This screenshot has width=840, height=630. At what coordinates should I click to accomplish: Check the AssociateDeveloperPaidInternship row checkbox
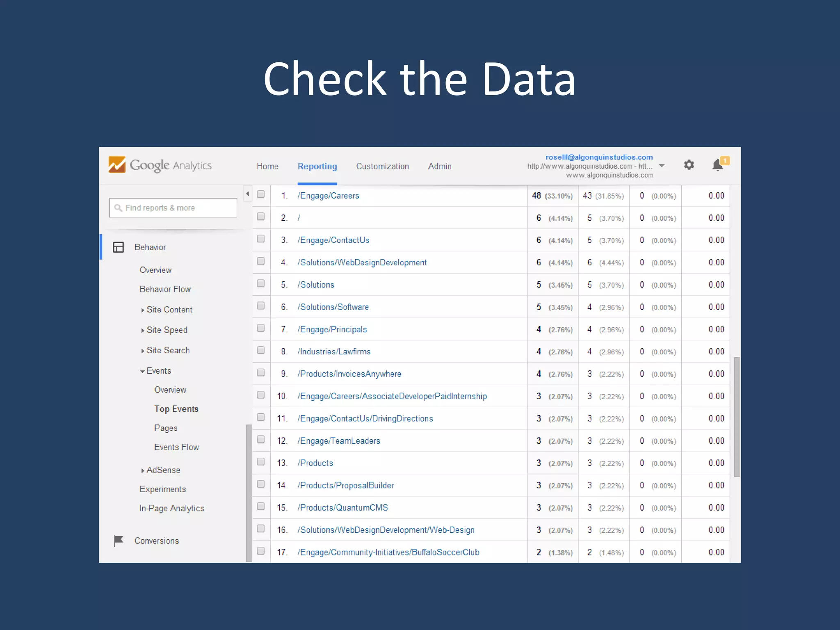tap(261, 395)
